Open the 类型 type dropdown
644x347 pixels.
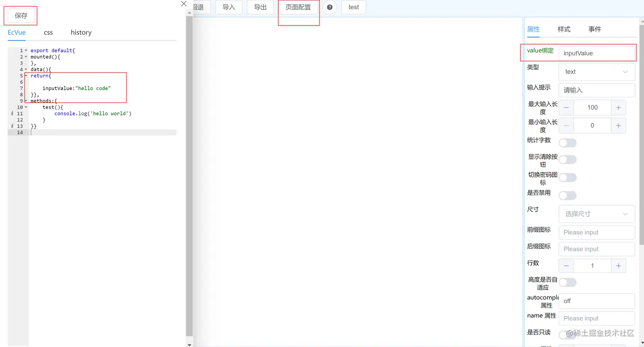[597, 72]
